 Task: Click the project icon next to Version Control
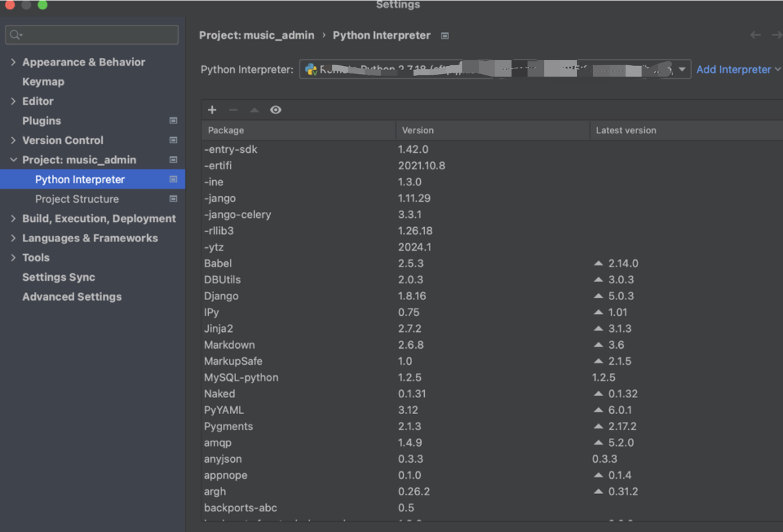coord(173,141)
